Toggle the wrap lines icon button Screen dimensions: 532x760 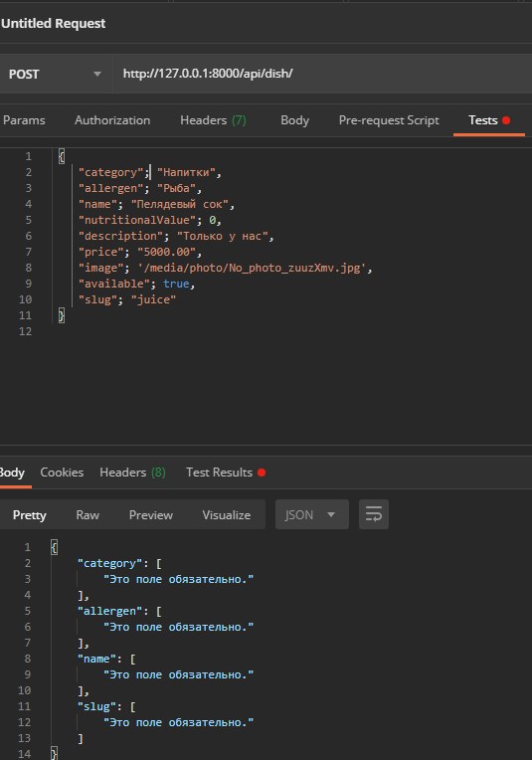point(373,514)
